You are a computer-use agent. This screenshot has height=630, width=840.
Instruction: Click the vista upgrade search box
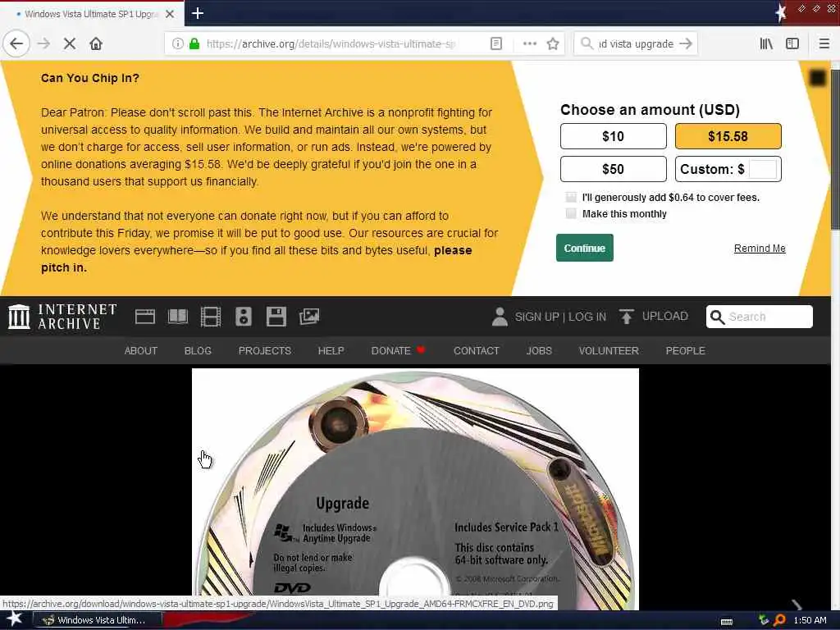coord(636,43)
